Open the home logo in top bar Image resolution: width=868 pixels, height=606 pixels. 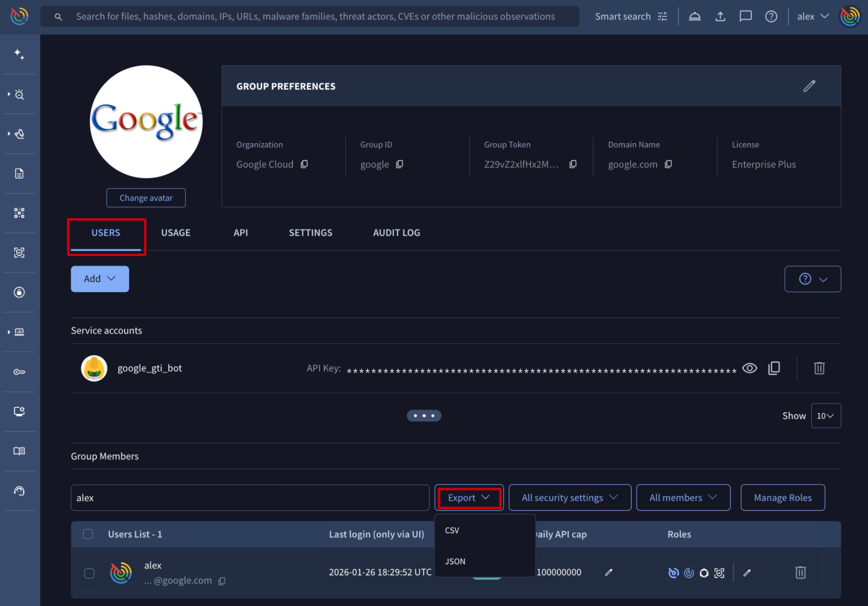pos(19,17)
